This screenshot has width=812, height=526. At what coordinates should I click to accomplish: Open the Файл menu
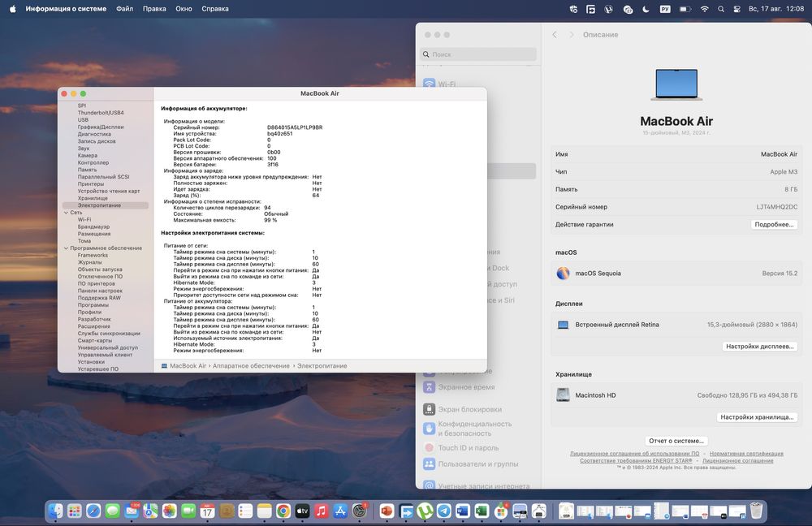[124, 9]
